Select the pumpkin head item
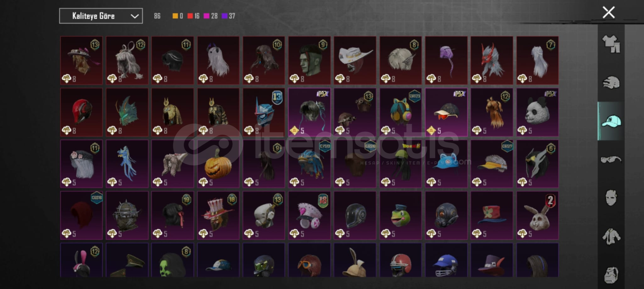Screen dimensions: 644x289 [x=218, y=164]
